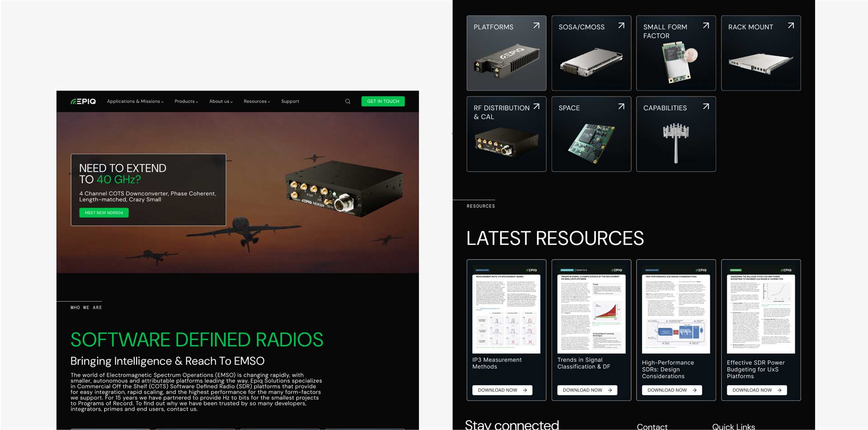
Task: Download the IP3 Measurement Methods resource
Action: point(502,390)
